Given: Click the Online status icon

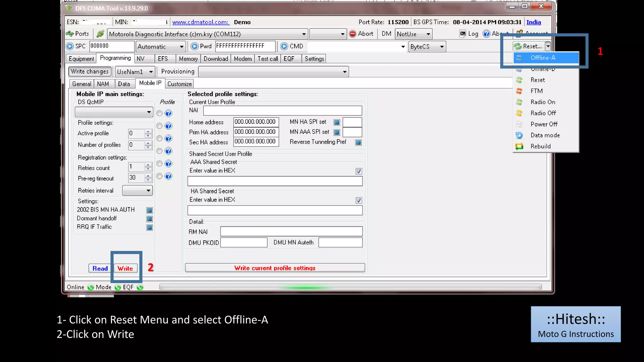Looking at the screenshot, I should click(x=91, y=287).
